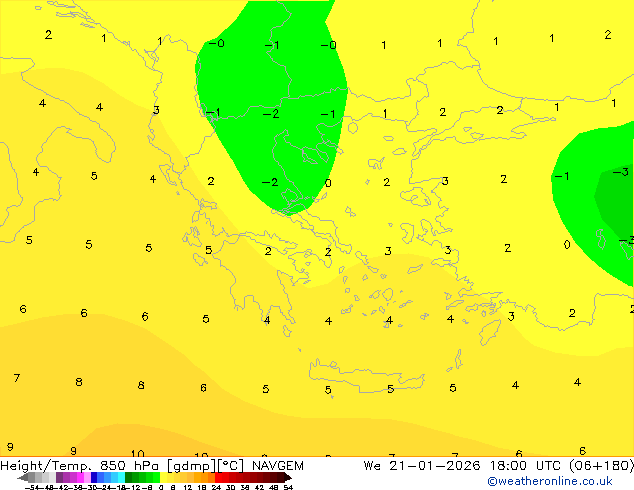The height and width of the screenshot is (490, 634).
Task: Click the (06+180) forecast offset text
Action: pos(602,466)
